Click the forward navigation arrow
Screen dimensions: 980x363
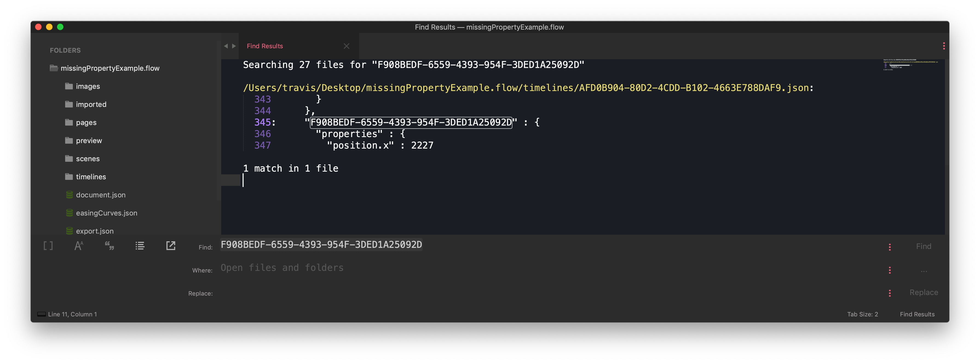234,46
